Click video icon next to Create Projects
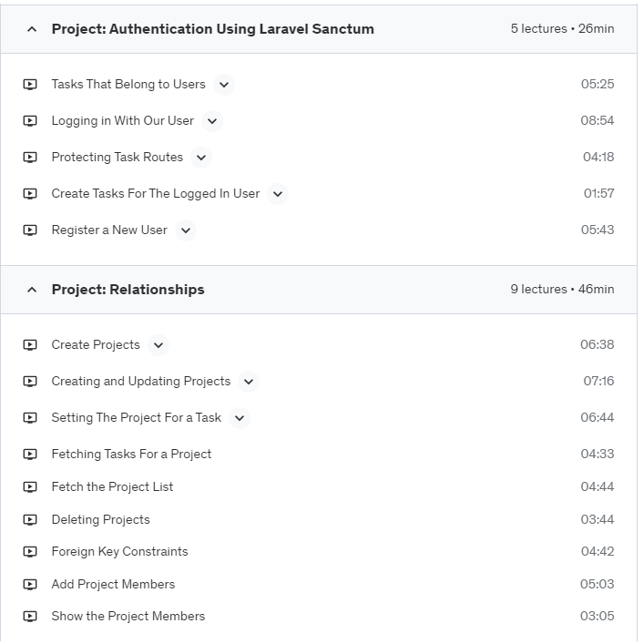The height and width of the screenshot is (644, 644). click(30, 345)
